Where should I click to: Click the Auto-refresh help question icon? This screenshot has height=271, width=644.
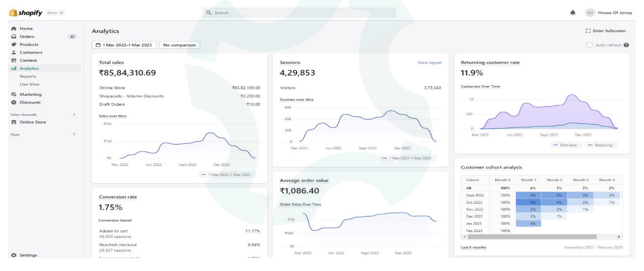click(626, 45)
